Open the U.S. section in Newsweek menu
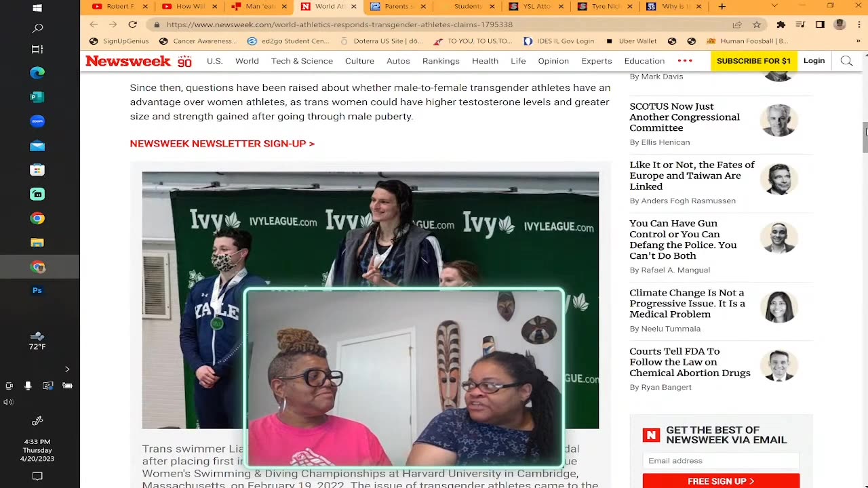 (x=214, y=61)
